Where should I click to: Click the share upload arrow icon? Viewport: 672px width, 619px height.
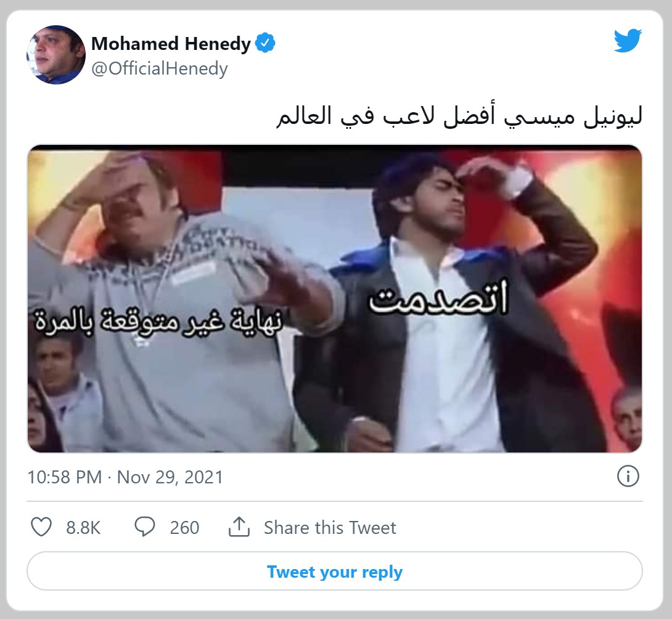239,527
